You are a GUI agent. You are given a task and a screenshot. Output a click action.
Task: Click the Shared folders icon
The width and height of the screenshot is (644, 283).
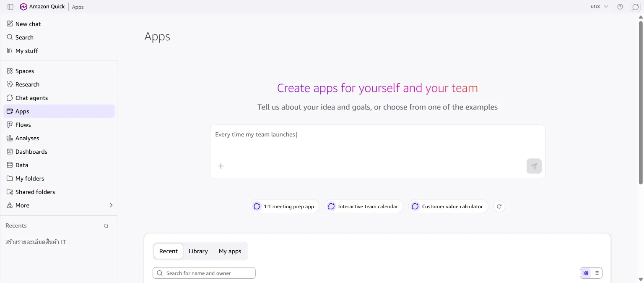[10, 192]
